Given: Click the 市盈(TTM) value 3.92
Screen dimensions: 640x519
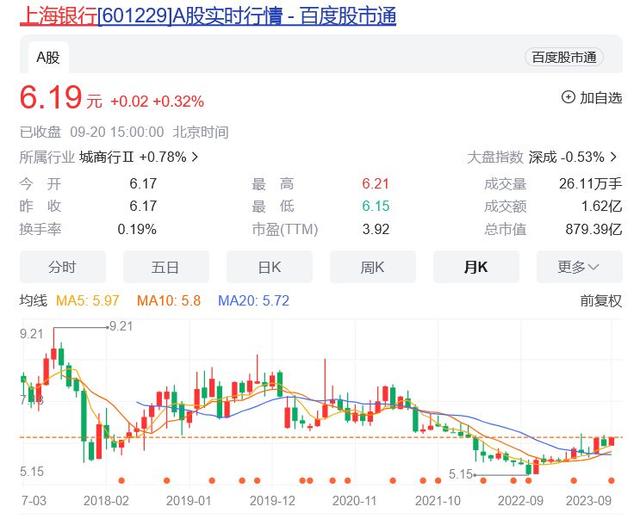Looking at the screenshot, I should (376, 229).
